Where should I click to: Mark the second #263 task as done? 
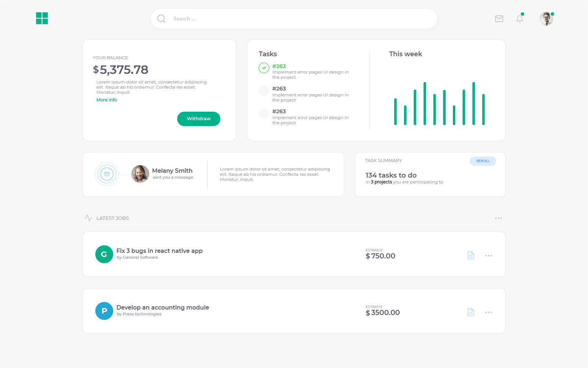tap(264, 90)
